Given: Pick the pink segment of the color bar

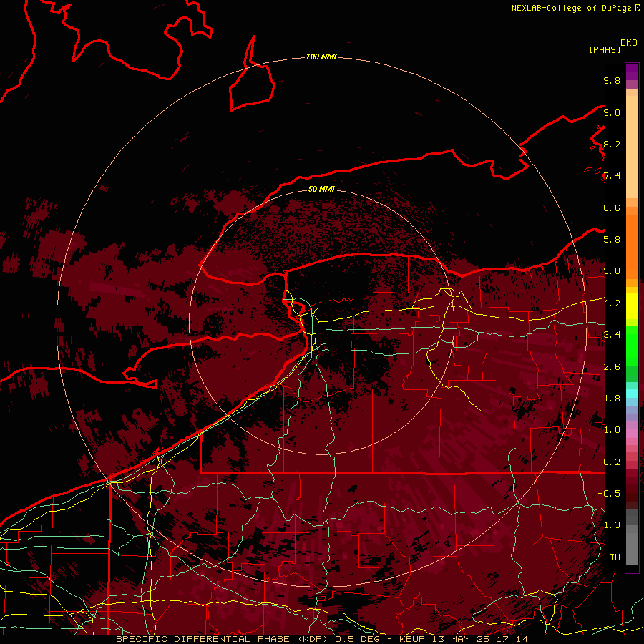Looking at the screenshot, I should [x=632, y=434].
